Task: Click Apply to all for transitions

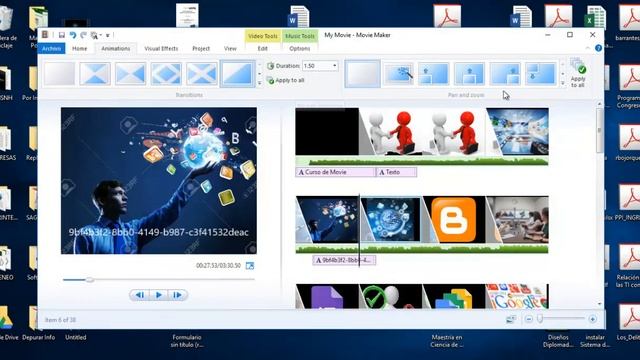Action: pos(285,80)
